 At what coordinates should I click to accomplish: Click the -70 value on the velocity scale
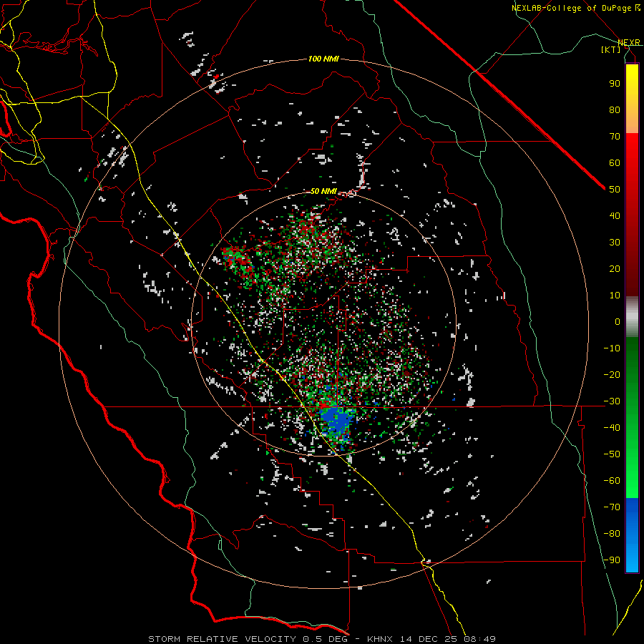point(612,507)
